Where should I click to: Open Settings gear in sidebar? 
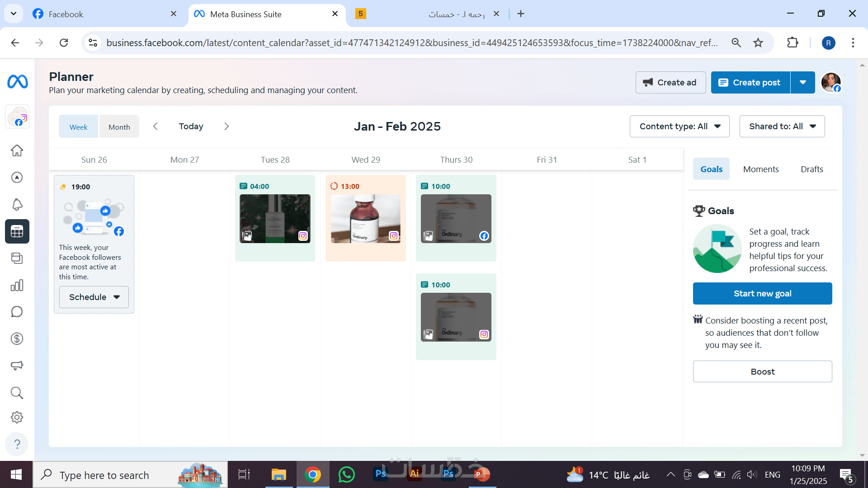17,417
